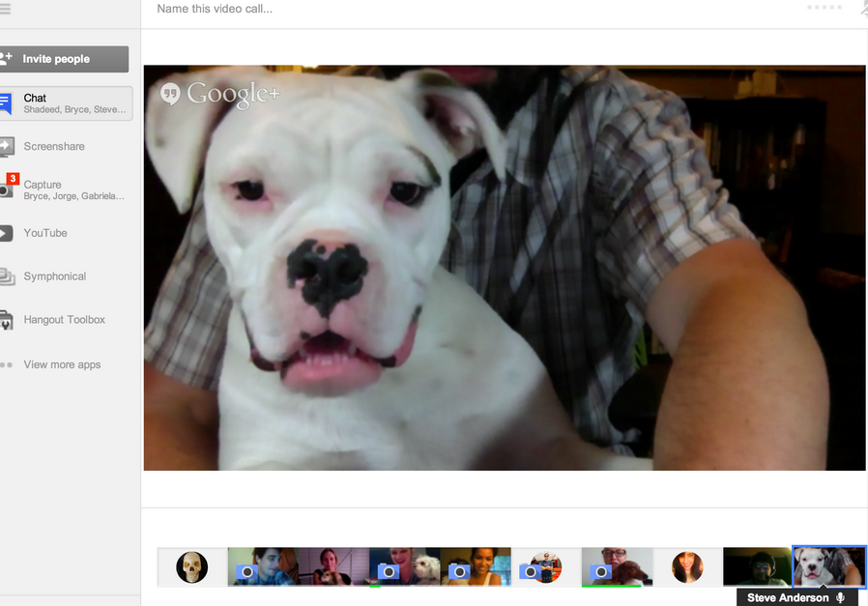Select the round-avatar woman with long hair thumbnail
Screen dimensions: 868x606
pos(687,567)
